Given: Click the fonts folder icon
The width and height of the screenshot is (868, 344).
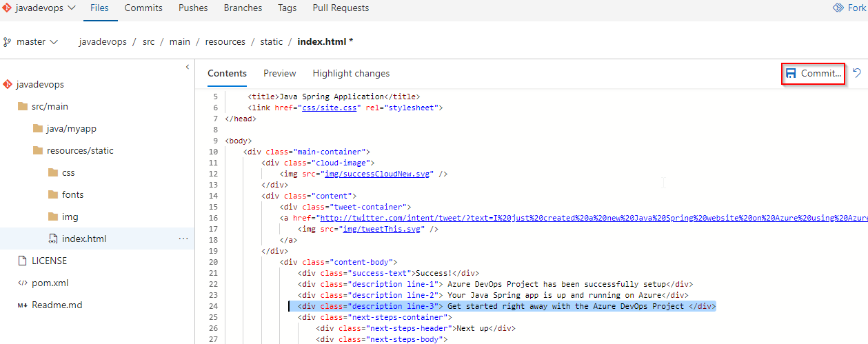Looking at the screenshot, I should coord(53,194).
